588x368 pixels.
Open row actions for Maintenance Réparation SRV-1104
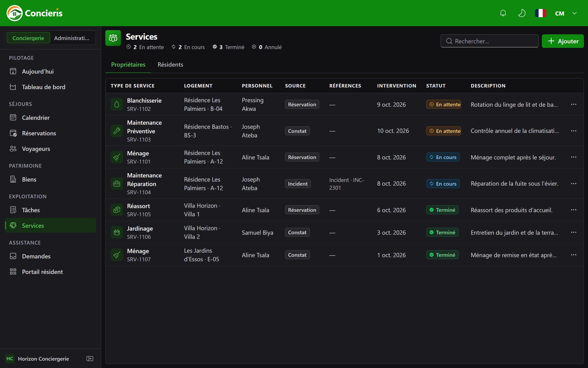pos(574,184)
